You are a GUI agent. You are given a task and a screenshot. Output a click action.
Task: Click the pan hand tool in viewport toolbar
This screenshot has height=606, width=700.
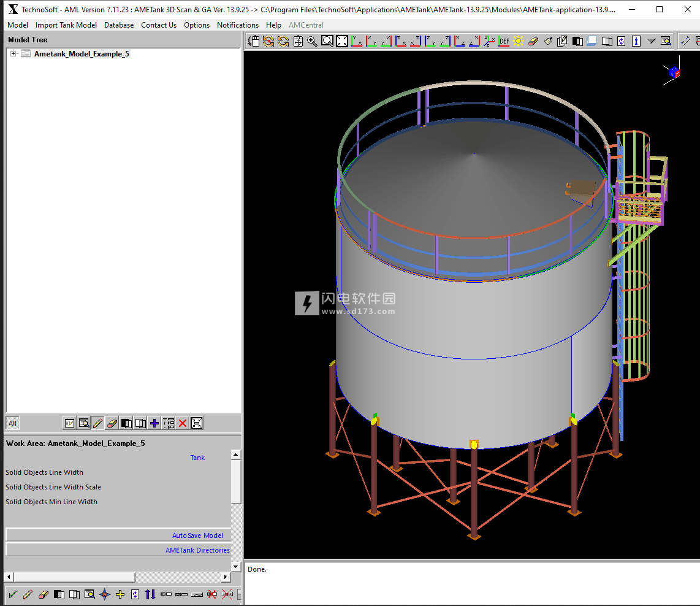pos(253,41)
